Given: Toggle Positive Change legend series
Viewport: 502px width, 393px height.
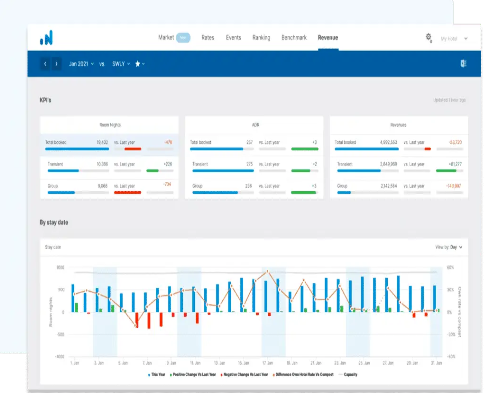Looking at the screenshot, I should pos(193,375).
